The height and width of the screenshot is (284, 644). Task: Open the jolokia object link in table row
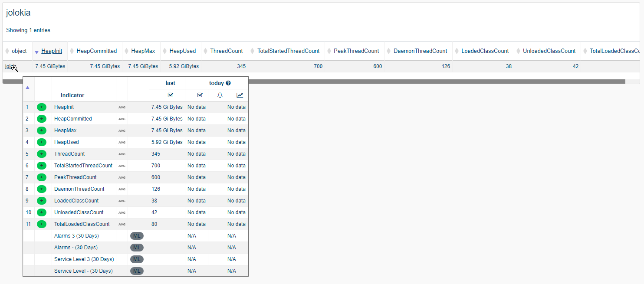[9, 66]
